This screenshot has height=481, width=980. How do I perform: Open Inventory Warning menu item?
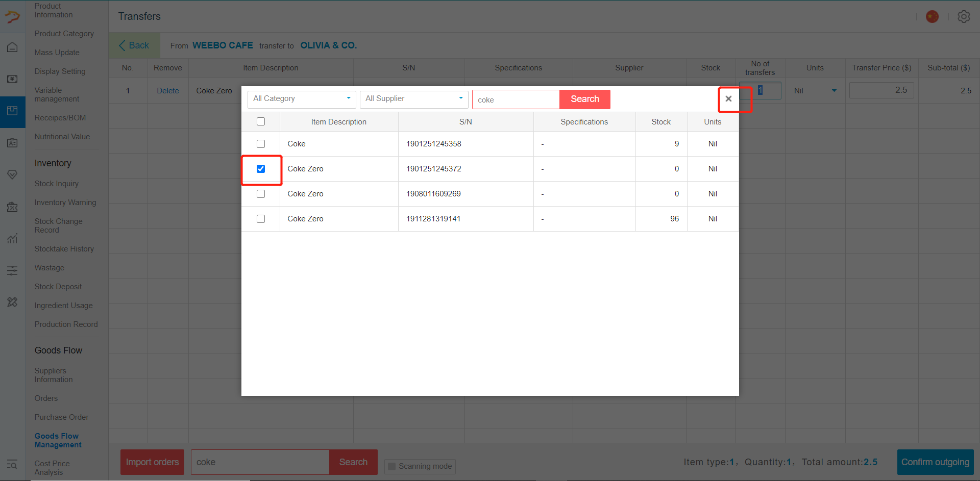(65, 202)
